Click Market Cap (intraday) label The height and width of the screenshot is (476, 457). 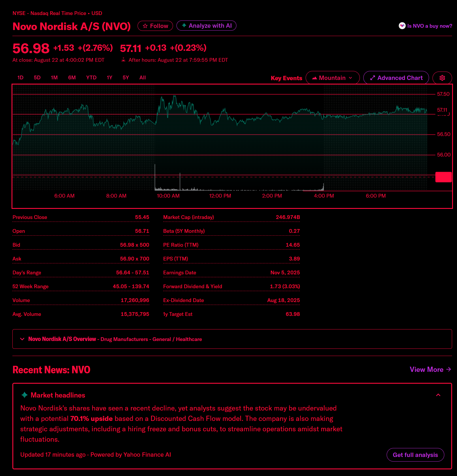click(x=189, y=217)
